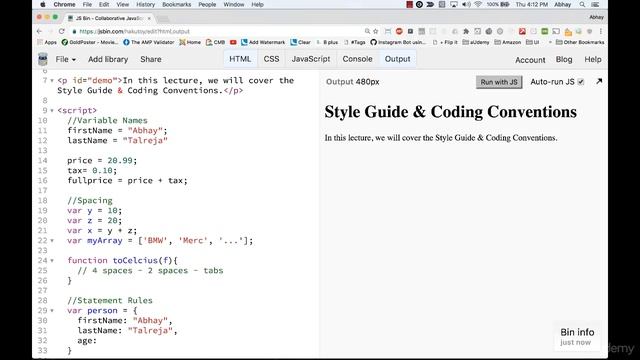Click Add library
This screenshot has height=360, width=640.
[108, 60]
